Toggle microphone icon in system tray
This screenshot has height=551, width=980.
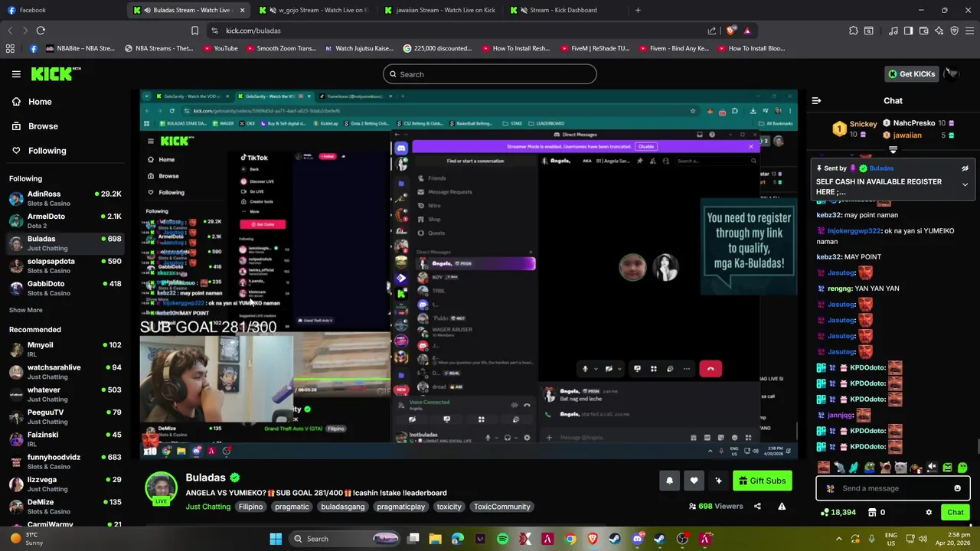[x=872, y=539]
